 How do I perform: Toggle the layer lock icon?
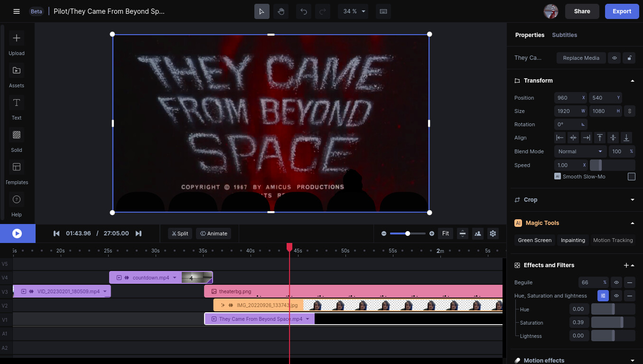pyautogui.click(x=629, y=58)
